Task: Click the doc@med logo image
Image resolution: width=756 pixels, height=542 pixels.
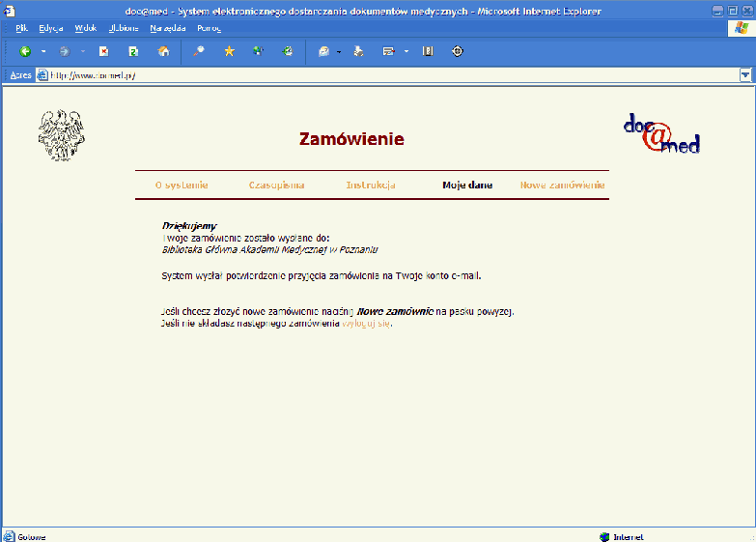Action: [x=661, y=134]
